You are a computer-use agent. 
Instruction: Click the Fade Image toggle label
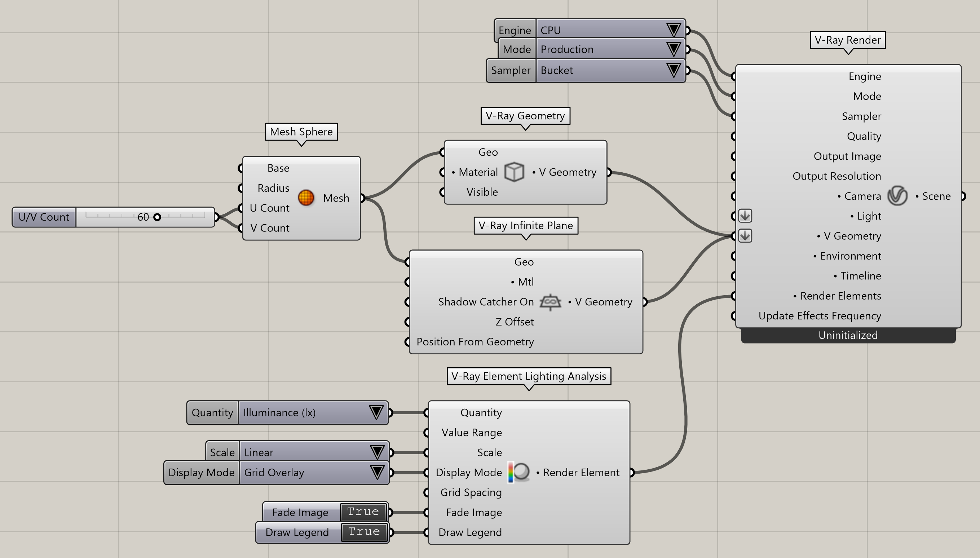tap(300, 512)
